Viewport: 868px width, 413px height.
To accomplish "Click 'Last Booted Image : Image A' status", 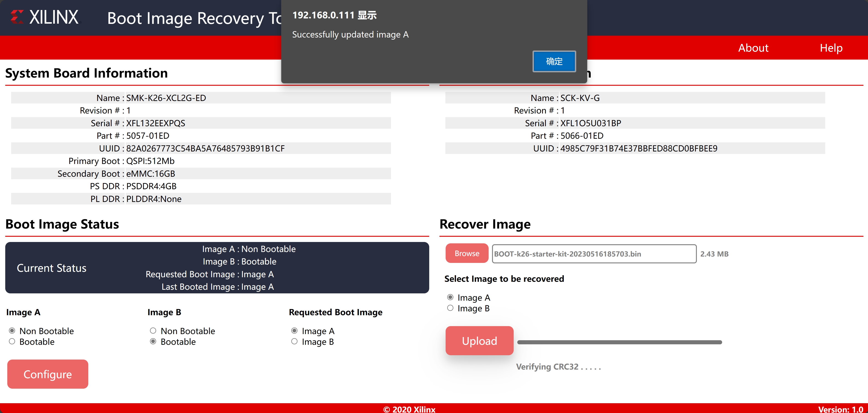I will 218,287.
